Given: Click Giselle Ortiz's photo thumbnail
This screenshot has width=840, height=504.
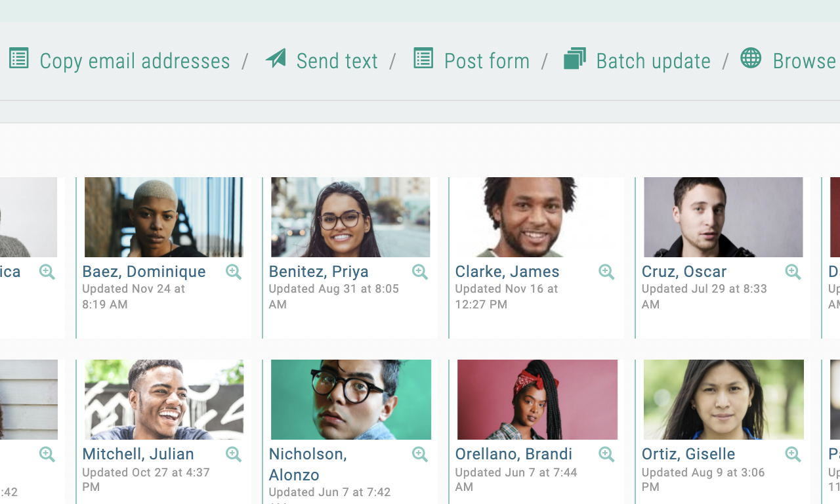Looking at the screenshot, I should point(724,400).
